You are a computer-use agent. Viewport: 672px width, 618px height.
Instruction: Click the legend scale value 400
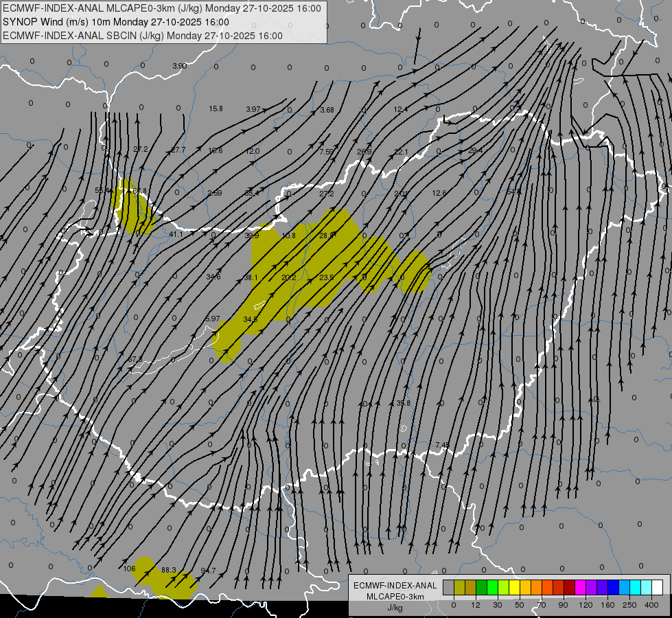(x=651, y=605)
